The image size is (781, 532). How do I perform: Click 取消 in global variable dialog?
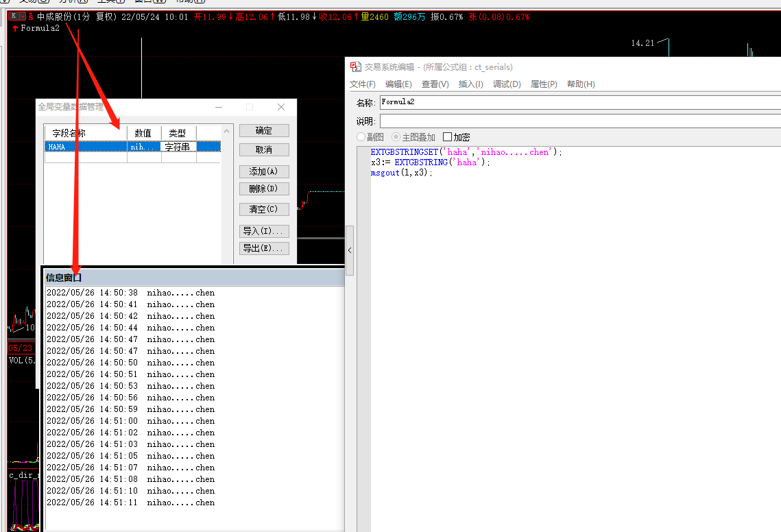pyautogui.click(x=264, y=150)
